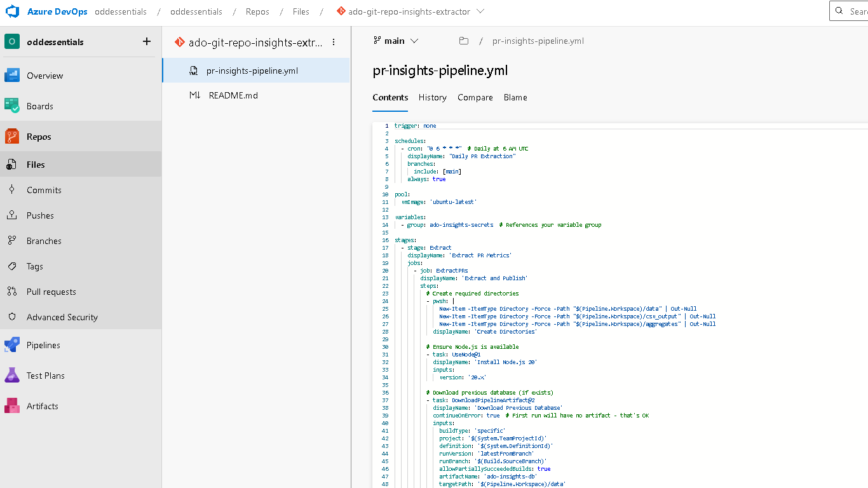
Task: Select the Repos icon in sidebar
Action: point(12,137)
